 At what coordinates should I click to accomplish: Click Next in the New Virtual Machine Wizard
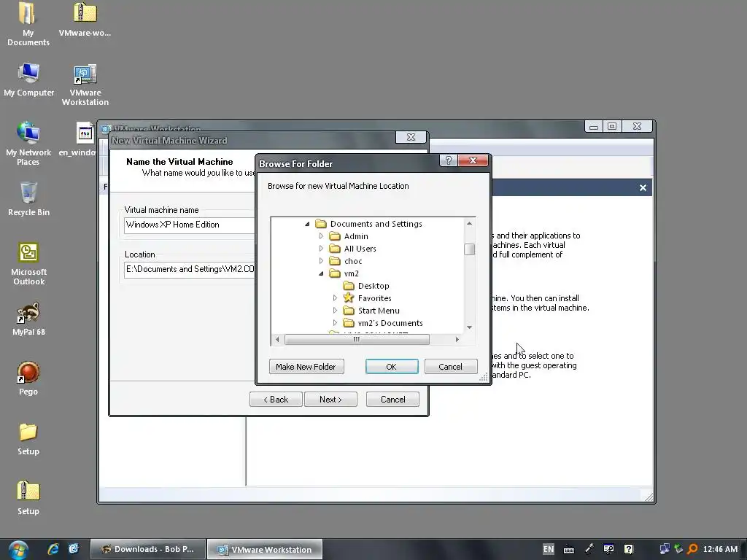[330, 400]
